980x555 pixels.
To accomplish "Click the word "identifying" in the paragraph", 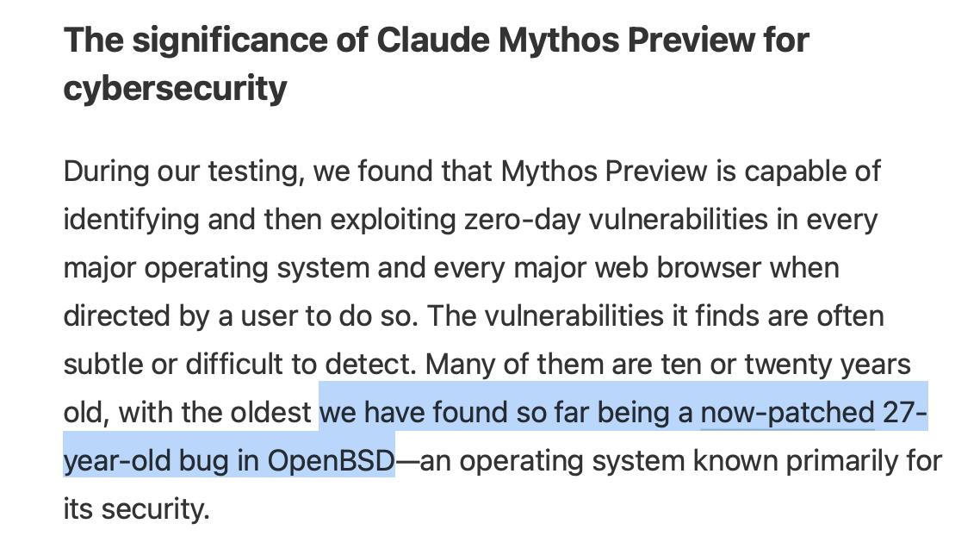I will [x=131, y=220].
